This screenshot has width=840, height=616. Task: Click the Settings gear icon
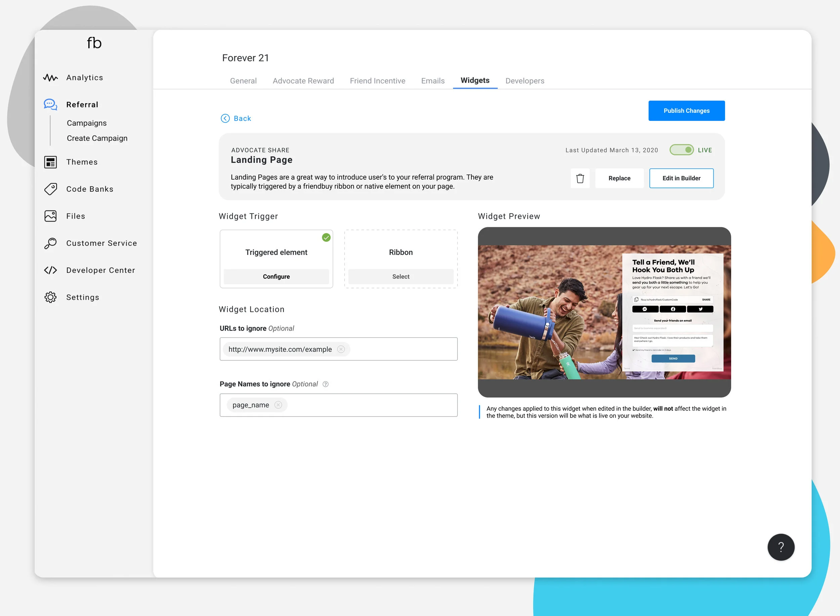click(x=50, y=297)
